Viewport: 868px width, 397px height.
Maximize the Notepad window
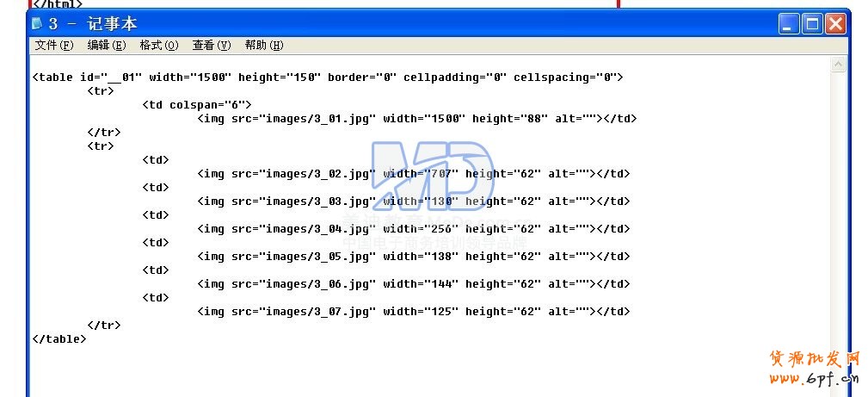[x=812, y=24]
